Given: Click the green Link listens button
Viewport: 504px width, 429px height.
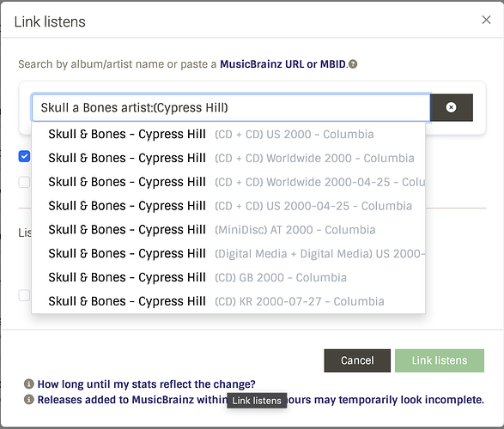Looking at the screenshot, I should pyautogui.click(x=440, y=360).
